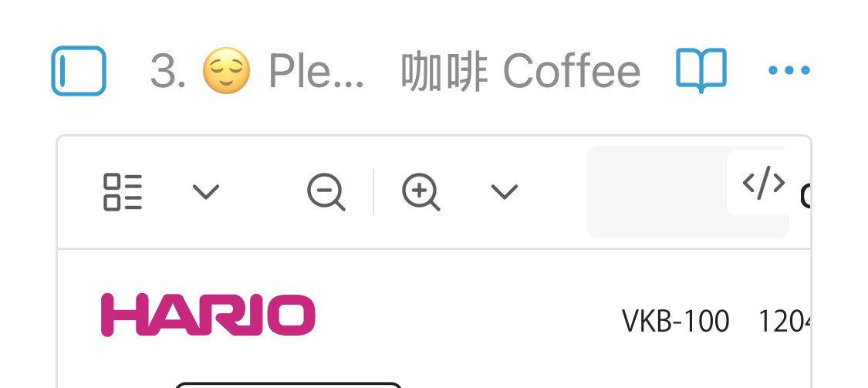
Task: Open the "3. Ple..." parent breadcrumb
Action: [257, 71]
